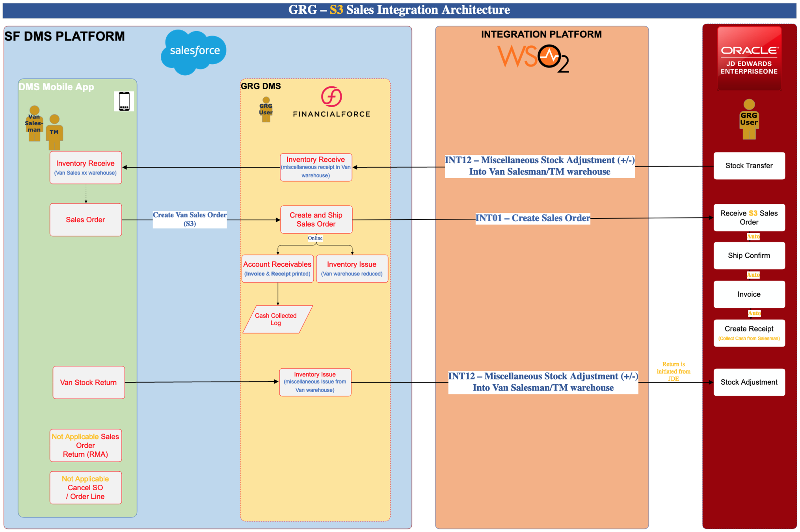
Task: Select the Account Receivables box
Action: coord(277,268)
